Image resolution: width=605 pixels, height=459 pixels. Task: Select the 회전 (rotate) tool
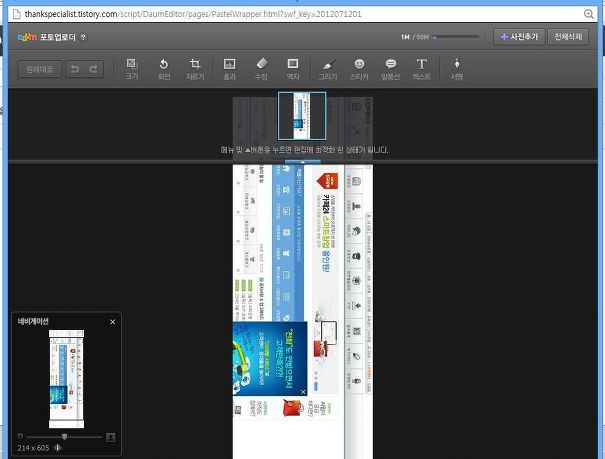coord(164,69)
